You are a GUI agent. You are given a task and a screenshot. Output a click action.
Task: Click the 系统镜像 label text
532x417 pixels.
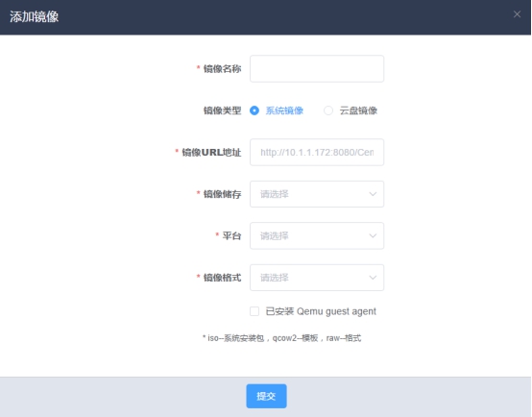pos(284,110)
